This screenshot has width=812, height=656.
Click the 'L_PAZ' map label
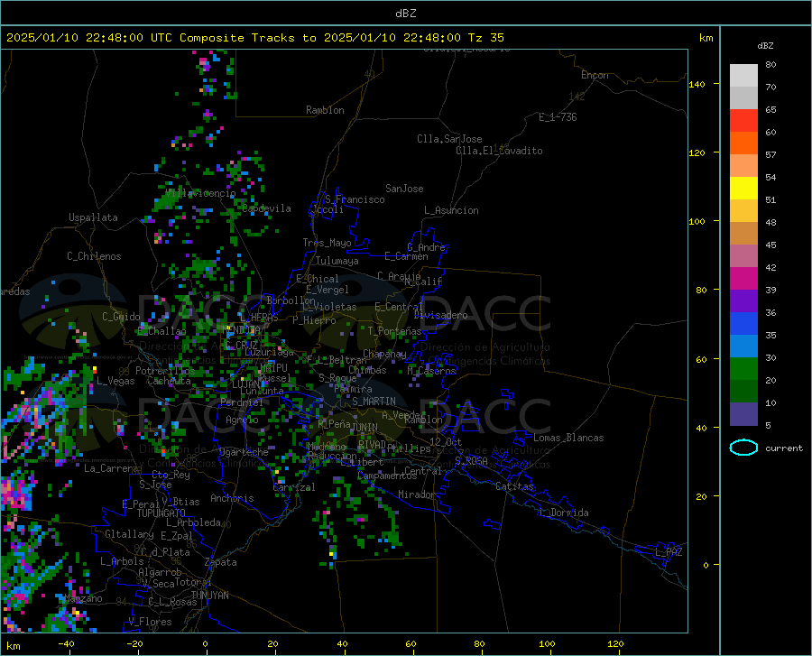pos(669,552)
